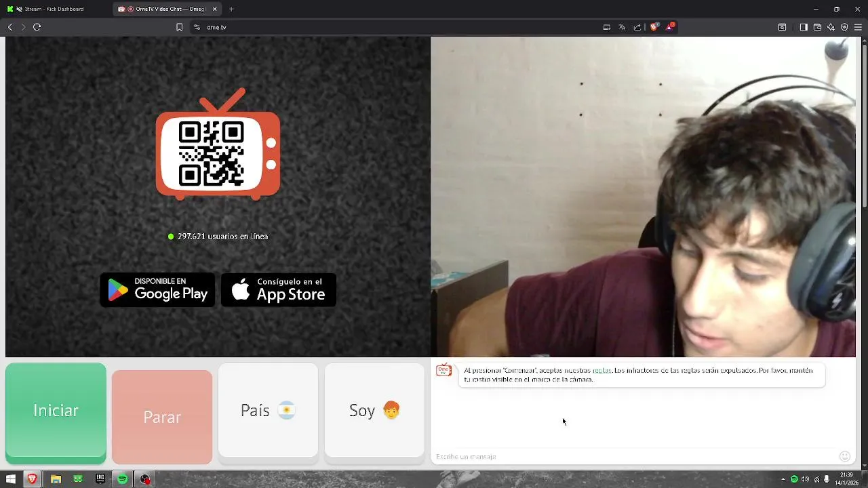Close the OmeTV Video Chat tab
This screenshot has height=488, width=868.
click(x=215, y=9)
